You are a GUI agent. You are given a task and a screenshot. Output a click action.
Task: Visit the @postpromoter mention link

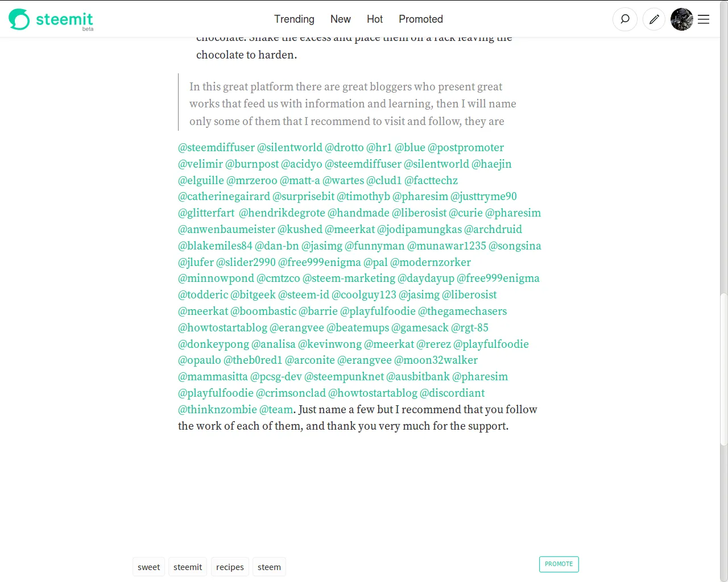466,148
